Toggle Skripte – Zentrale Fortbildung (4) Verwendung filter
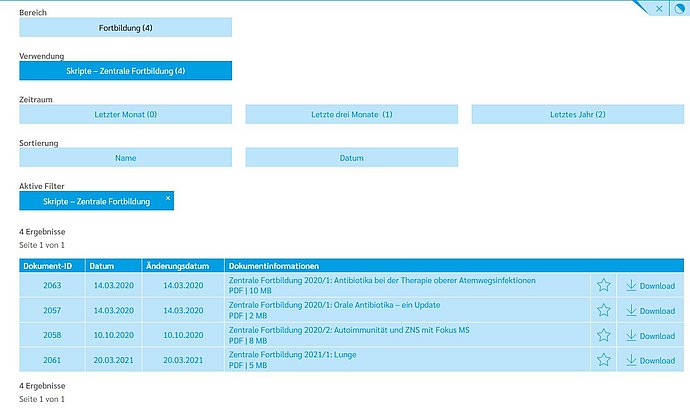 [125, 71]
